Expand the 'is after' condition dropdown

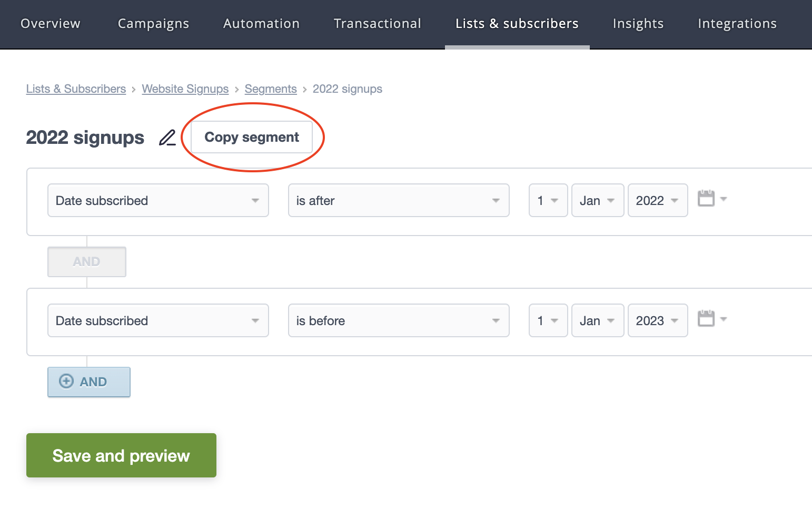click(398, 201)
